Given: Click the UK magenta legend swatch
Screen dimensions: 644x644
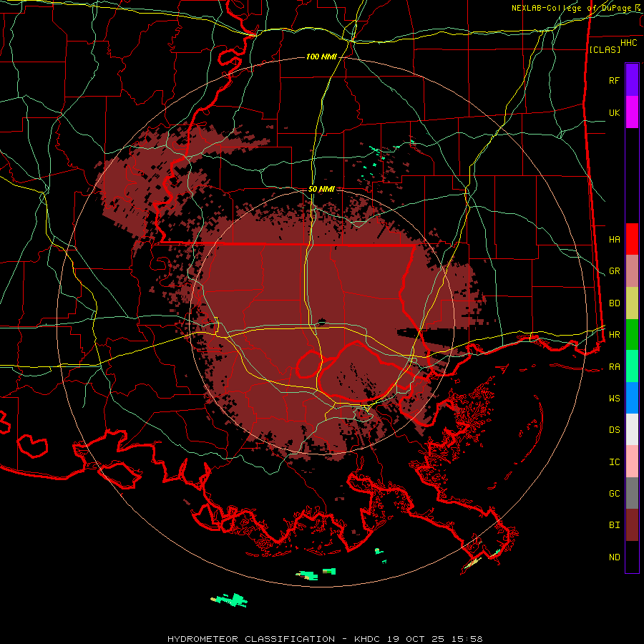Looking at the screenshot, I should 632,112.
